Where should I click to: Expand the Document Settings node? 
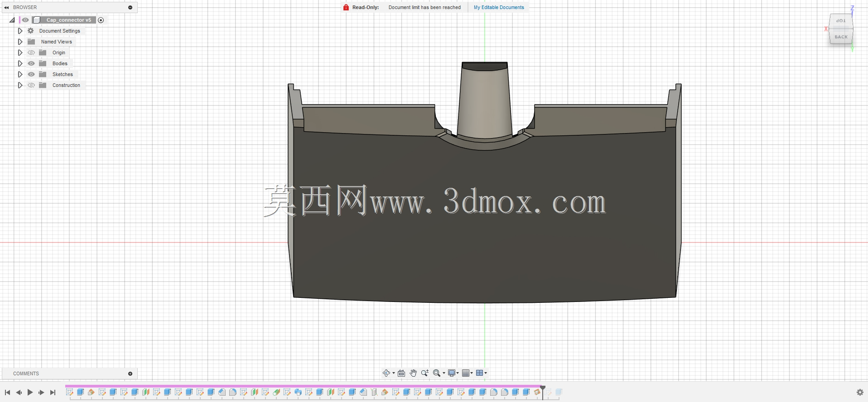[20, 31]
